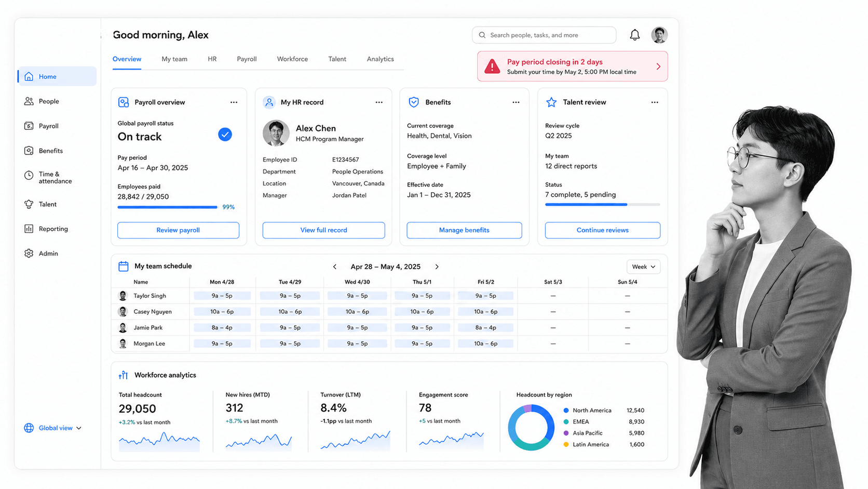Image resolution: width=868 pixels, height=489 pixels.
Task: Switch to the Talent tab
Action: (x=337, y=59)
